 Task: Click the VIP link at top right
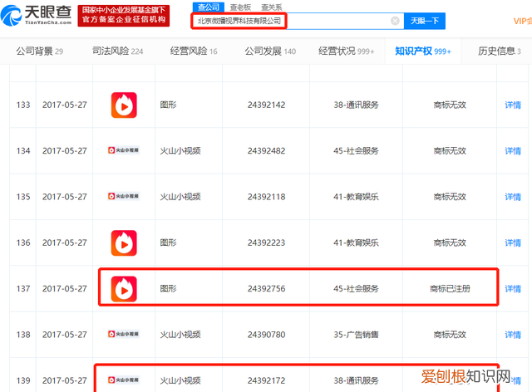pos(523,21)
